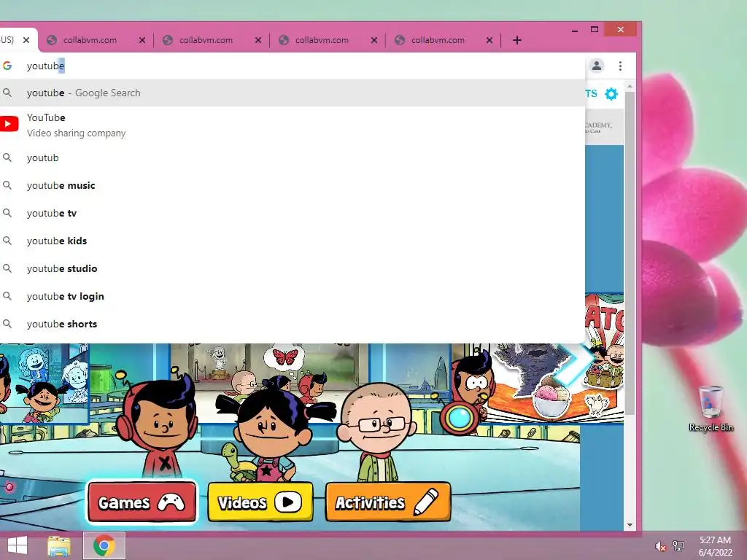747x560 pixels.
Task: Click the boy in red hoodie character
Action: [x=158, y=424]
